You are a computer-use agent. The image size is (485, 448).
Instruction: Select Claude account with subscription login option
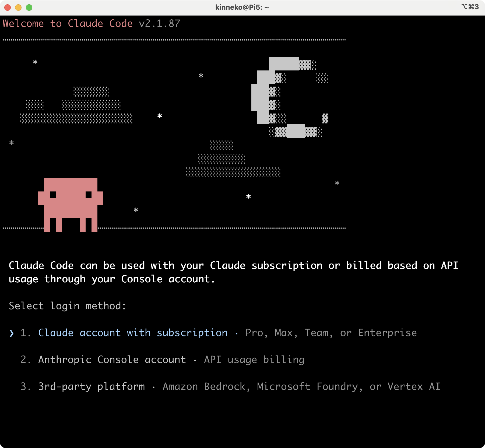click(x=133, y=333)
